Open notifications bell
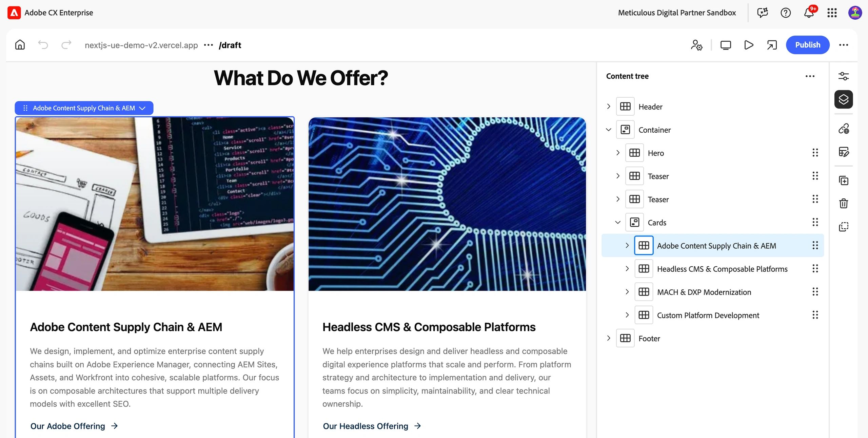This screenshot has width=868, height=438. [809, 13]
